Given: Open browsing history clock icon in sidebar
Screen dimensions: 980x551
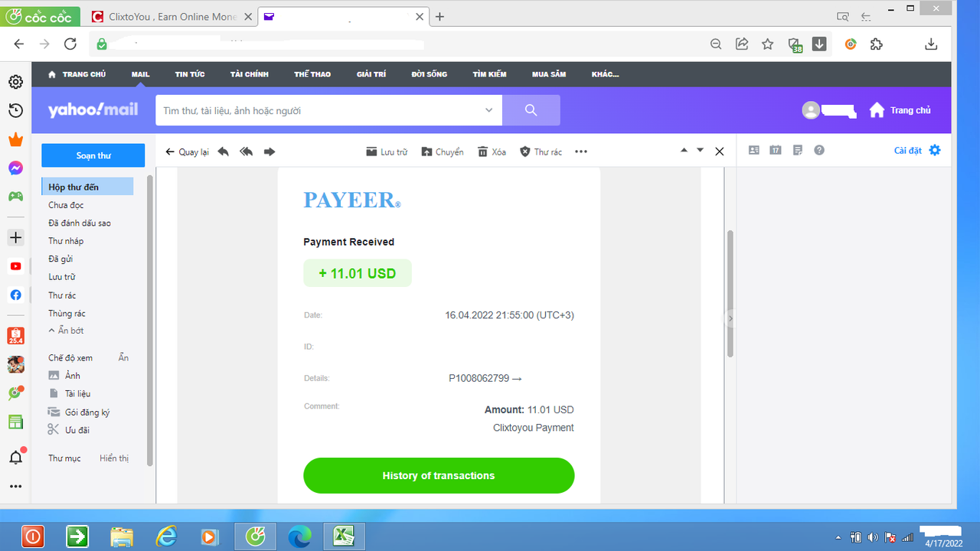Looking at the screenshot, I should point(15,111).
